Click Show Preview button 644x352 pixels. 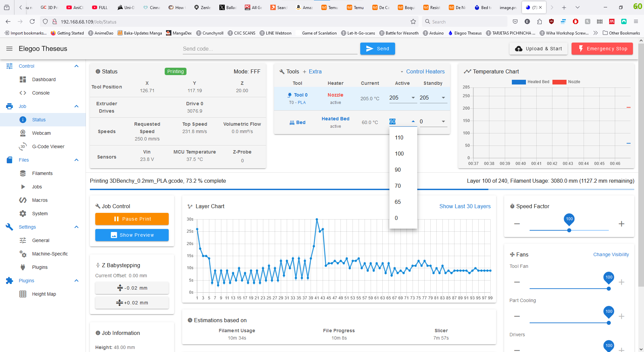tap(132, 235)
